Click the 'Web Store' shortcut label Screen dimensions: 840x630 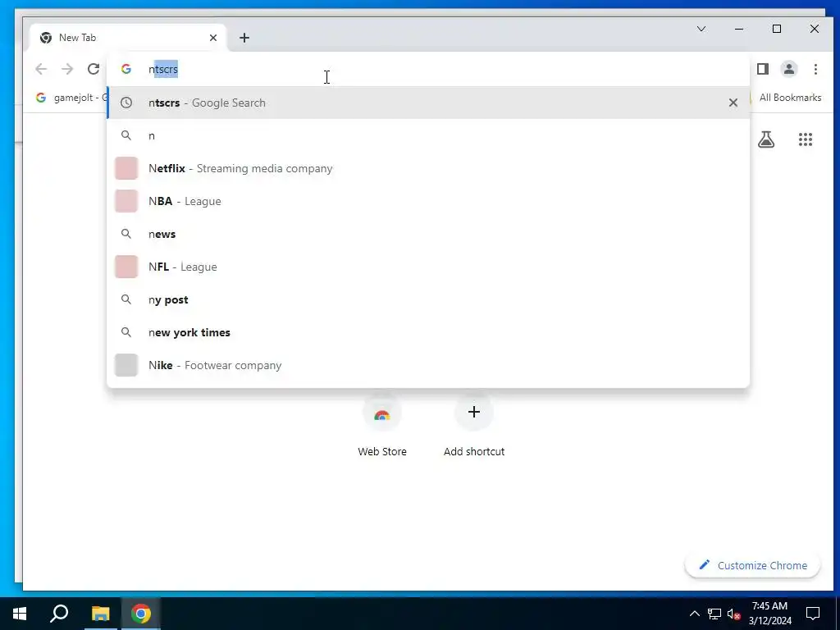[382, 452]
